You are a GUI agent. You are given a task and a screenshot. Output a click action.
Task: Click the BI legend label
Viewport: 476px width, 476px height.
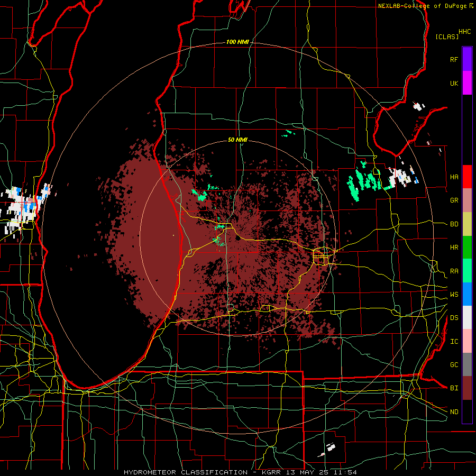pyautogui.click(x=454, y=388)
